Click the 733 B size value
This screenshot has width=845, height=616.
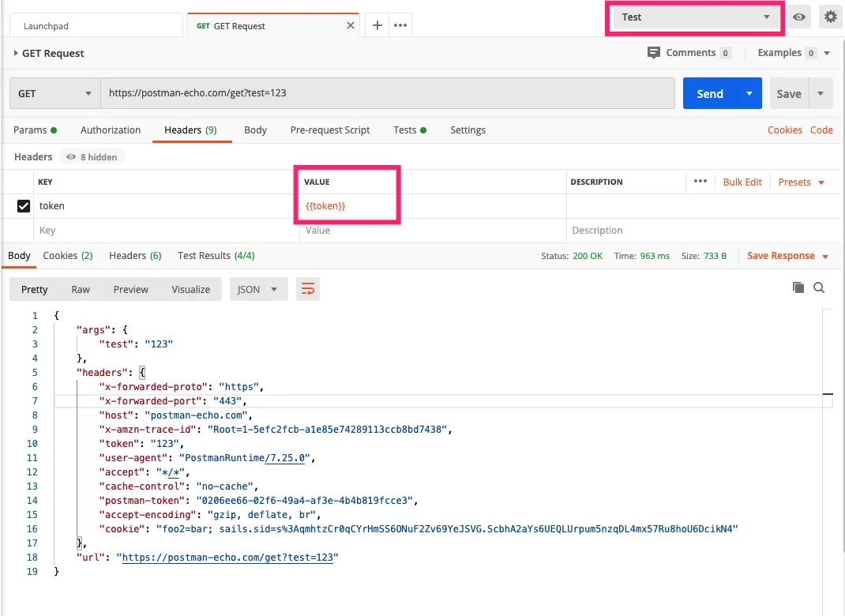715,256
